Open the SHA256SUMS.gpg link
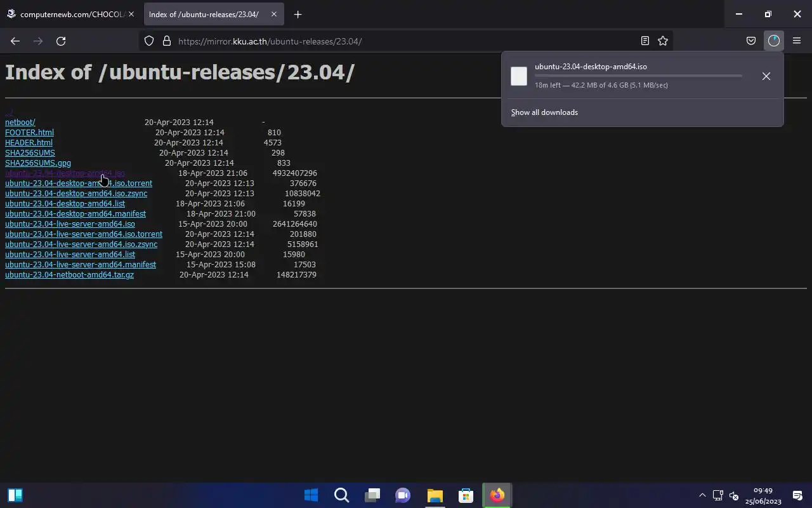The height and width of the screenshot is (508, 812). coord(38,163)
